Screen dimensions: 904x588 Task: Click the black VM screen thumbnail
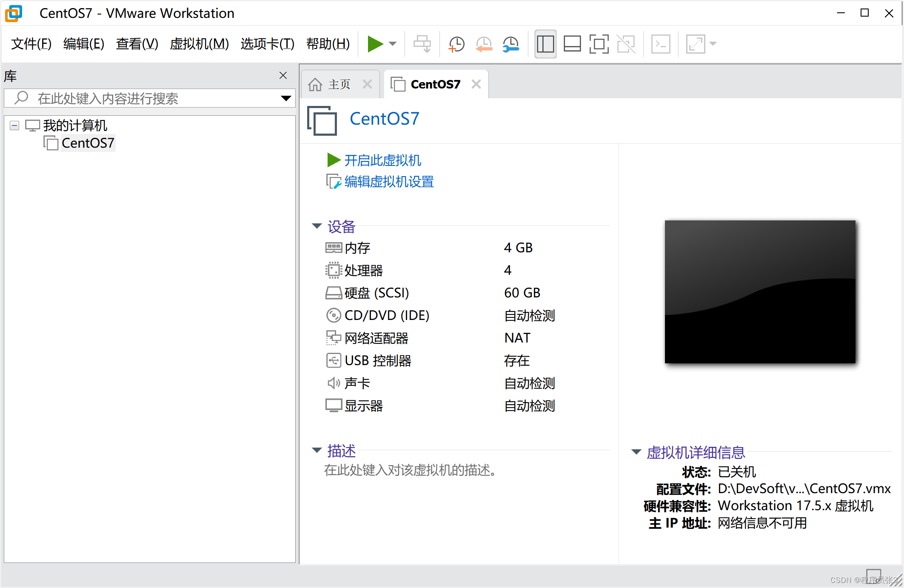tap(760, 291)
